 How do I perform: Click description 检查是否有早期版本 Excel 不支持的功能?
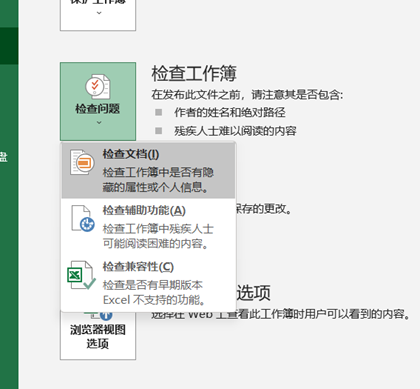point(154,292)
